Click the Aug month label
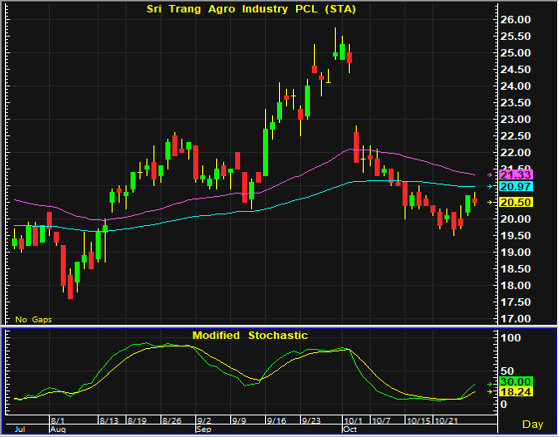 coord(58,429)
